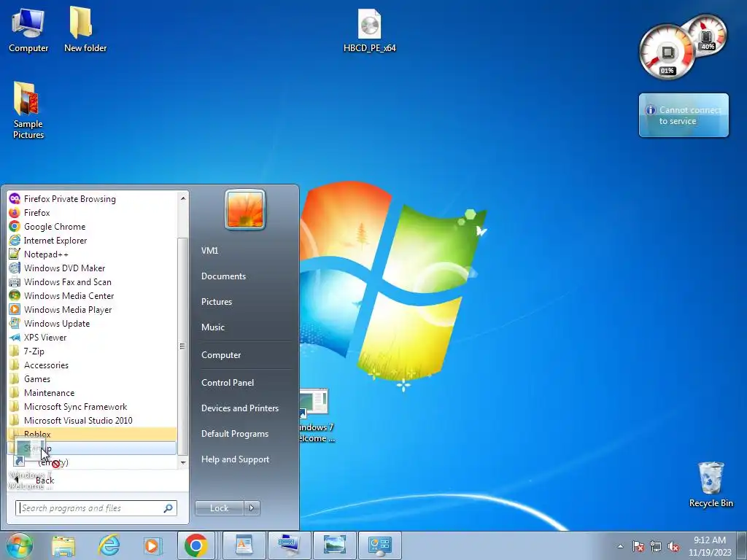Click the search magnifier icon
The height and width of the screenshot is (560, 747).
[x=169, y=508]
